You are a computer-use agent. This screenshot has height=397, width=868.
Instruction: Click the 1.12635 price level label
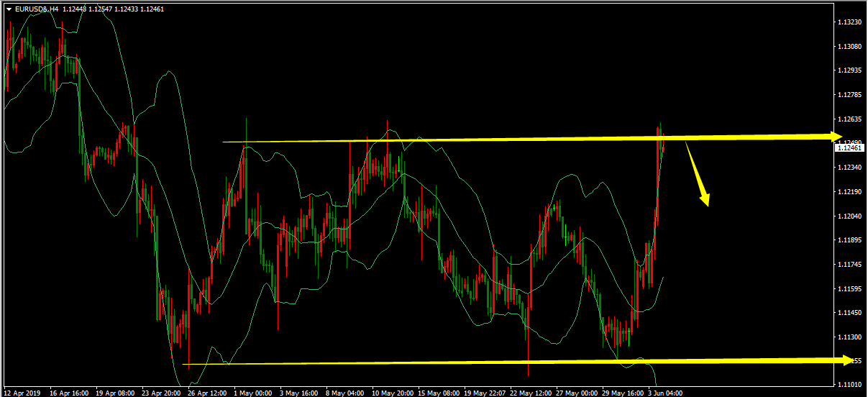[849, 119]
